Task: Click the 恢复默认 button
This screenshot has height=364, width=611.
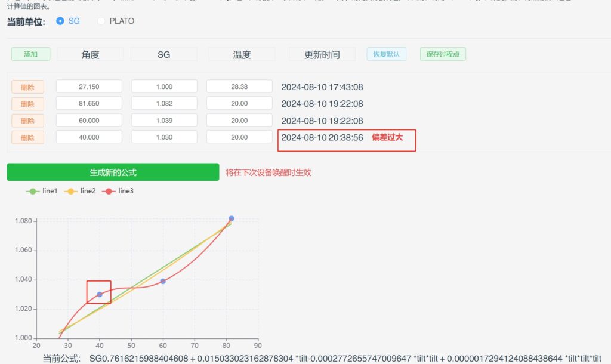Action: point(386,54)
